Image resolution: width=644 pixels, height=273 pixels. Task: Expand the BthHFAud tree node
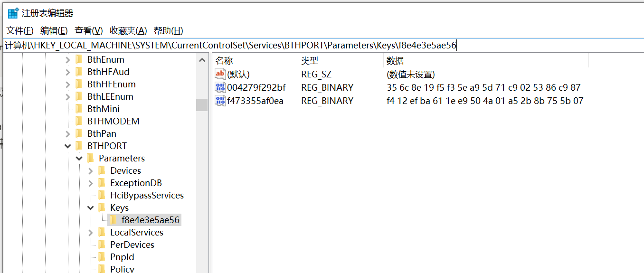coord(68,72)
